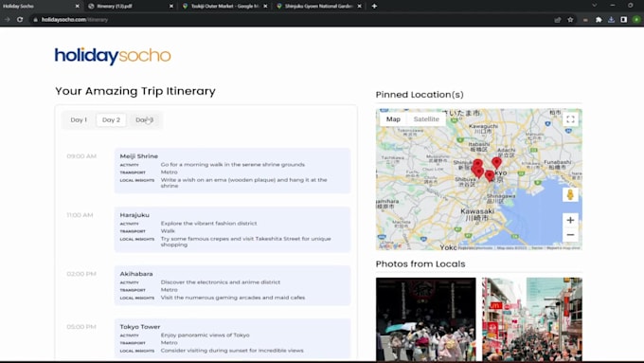Click the 05:00 PM time label
Viewport: 644px width, 363px height.
coord(81,327)
